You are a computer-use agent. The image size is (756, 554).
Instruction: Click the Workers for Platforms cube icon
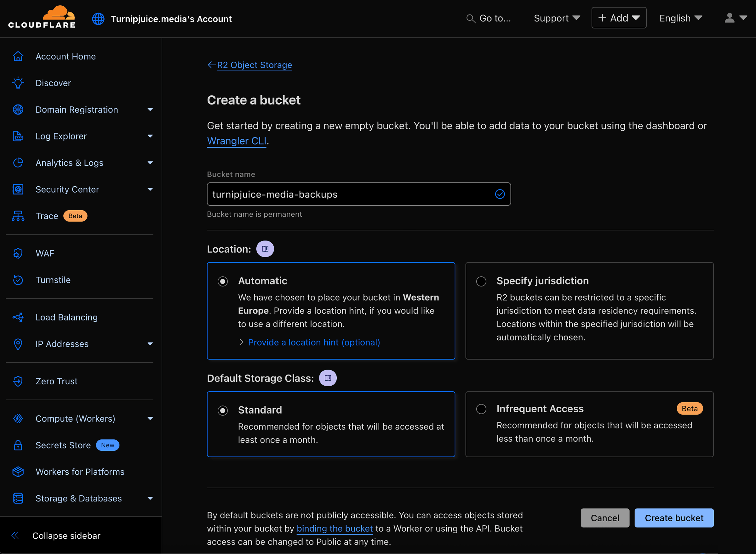click(x=18, y=472)
